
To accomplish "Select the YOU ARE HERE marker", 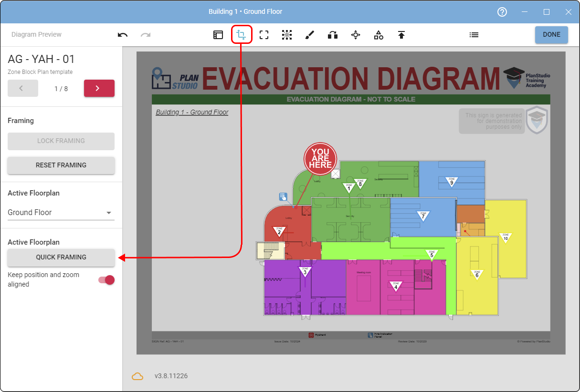I will click(x=320, y=158).
